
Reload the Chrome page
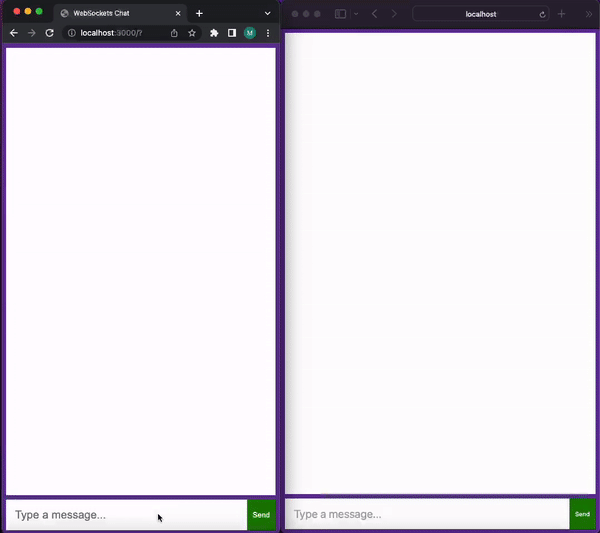(x=49, y=33)
